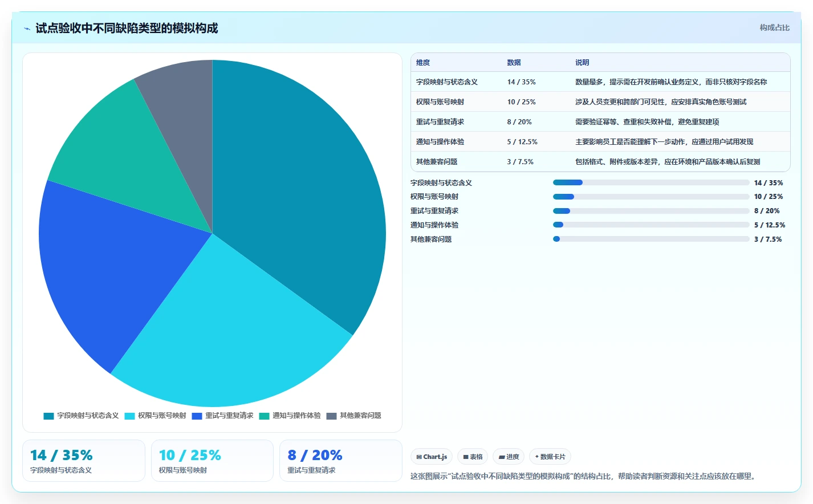This screenshot has height=504, width=813.
Task: Click the 14 / 35% table cell
Action: 521,82
